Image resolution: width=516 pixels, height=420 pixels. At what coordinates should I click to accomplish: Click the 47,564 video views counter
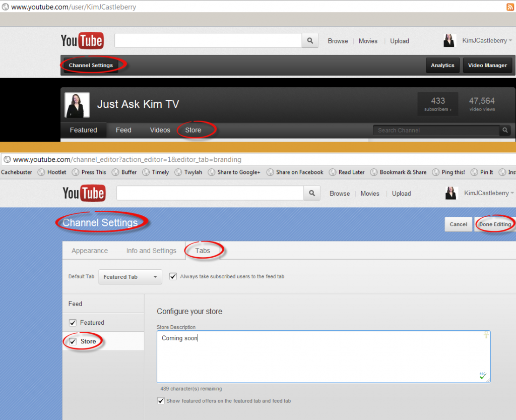(482, 104)
